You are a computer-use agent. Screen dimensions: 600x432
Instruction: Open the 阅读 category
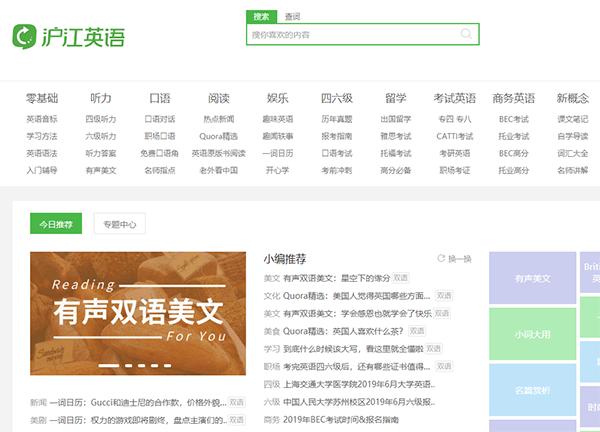coord(218,98)
